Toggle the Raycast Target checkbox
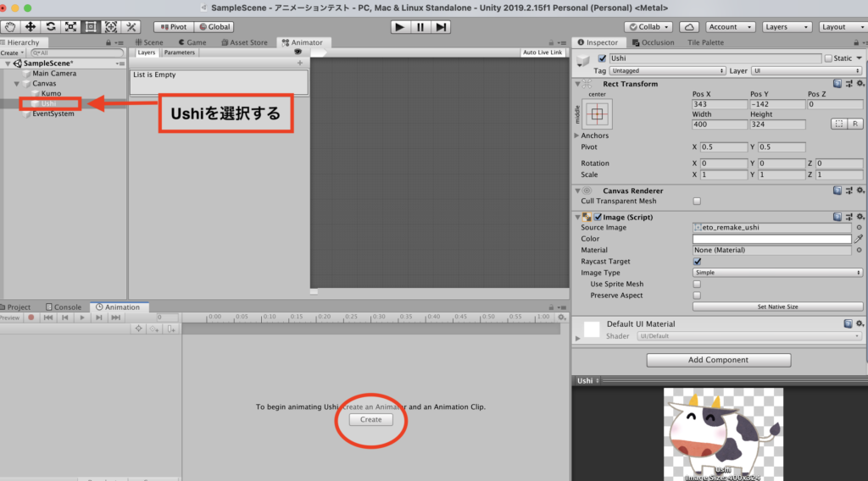The height and width of the screenshot is (481, 868). (x=697, y=262)
